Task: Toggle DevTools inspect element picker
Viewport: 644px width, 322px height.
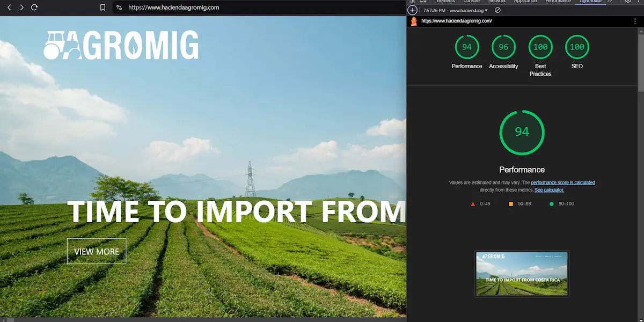Action: click(x=412, y=2)
